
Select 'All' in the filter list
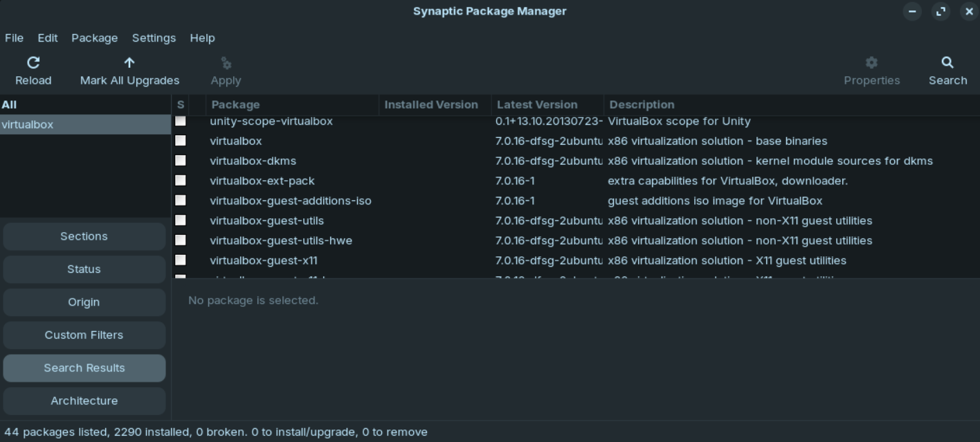pos(85,105)
